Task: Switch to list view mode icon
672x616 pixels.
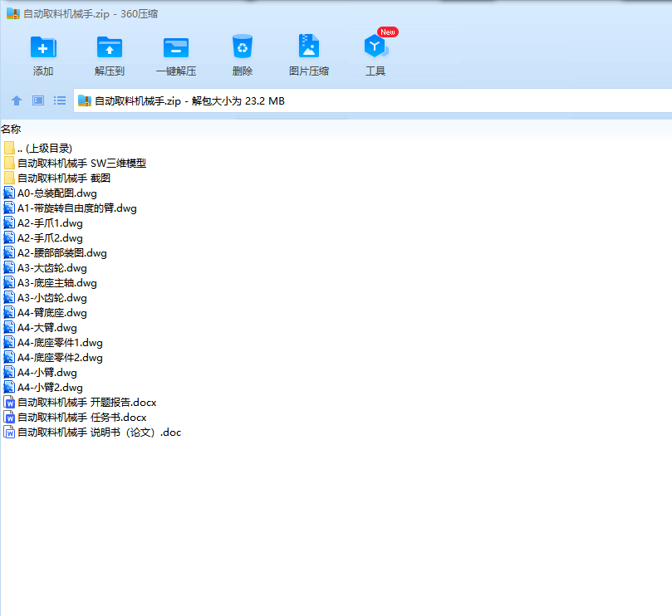Action: [x=60, y=100]
